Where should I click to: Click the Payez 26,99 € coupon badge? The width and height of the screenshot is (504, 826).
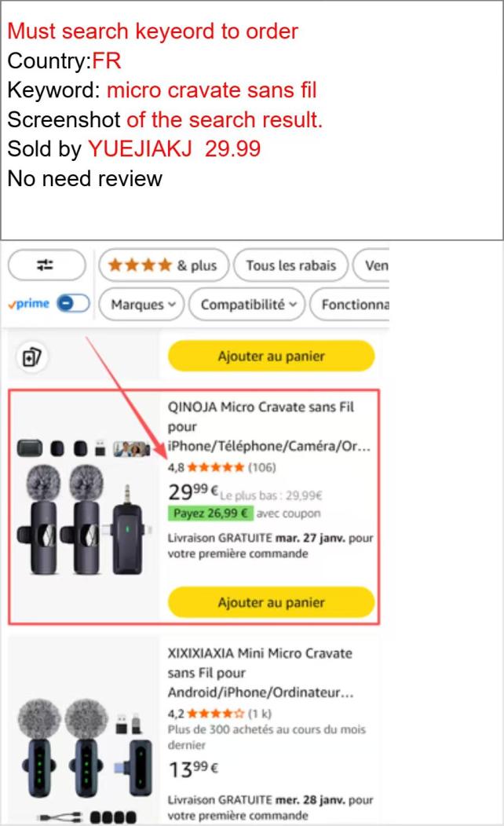click(210, 513)
